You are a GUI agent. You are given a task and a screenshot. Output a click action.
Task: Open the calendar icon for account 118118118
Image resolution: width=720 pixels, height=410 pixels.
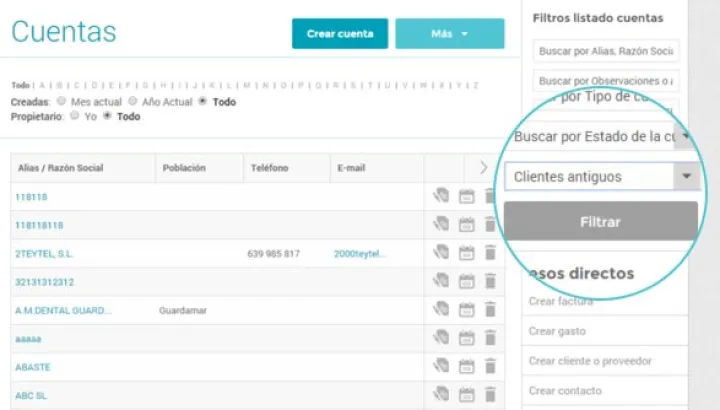467,225
